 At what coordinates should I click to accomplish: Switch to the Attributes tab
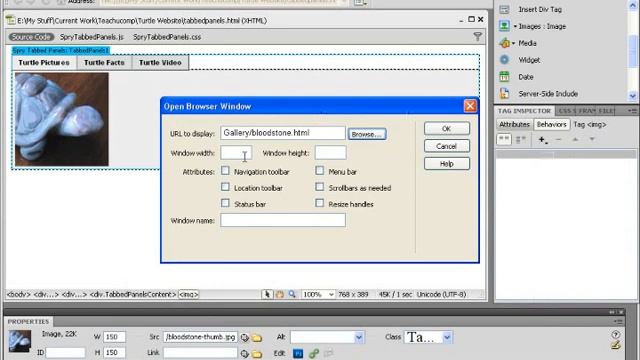[x=514, y=124]
